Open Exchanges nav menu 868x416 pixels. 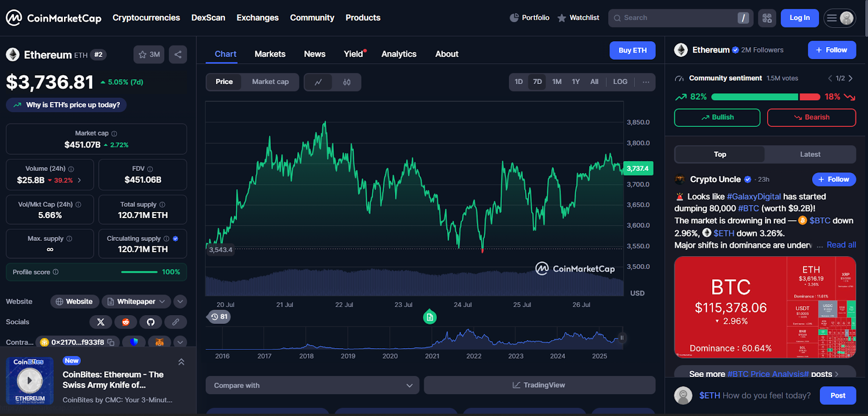pos(258,18)
